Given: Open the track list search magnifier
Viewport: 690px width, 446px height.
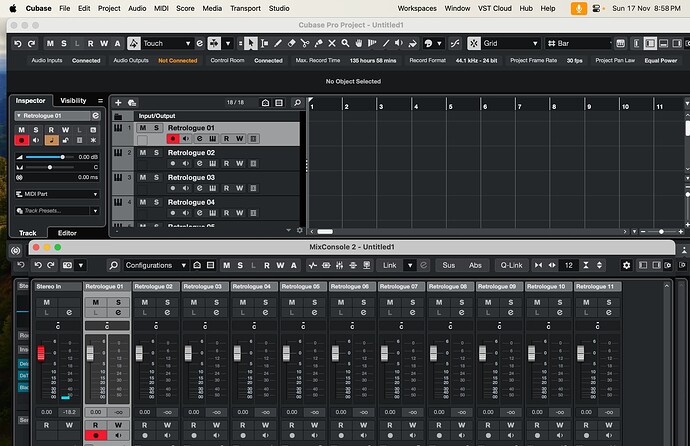Looking at the screenshot, I should click(297, 102).
